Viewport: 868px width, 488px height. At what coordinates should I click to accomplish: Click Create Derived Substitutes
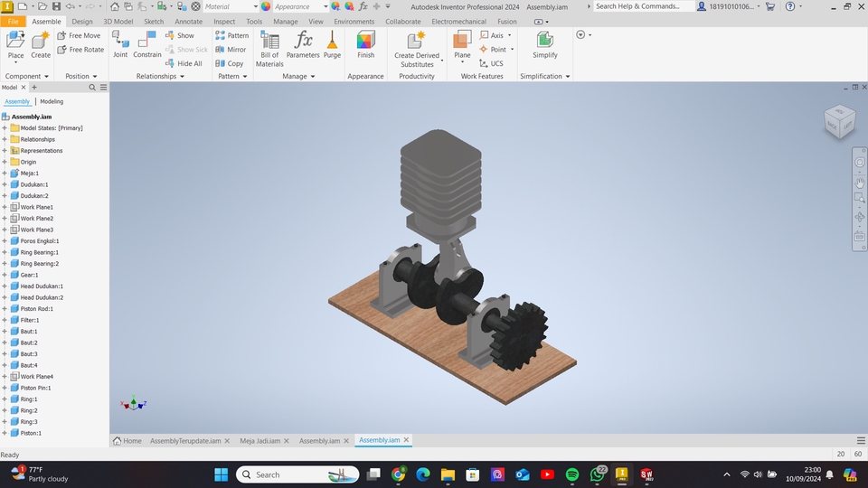[417, 49]
